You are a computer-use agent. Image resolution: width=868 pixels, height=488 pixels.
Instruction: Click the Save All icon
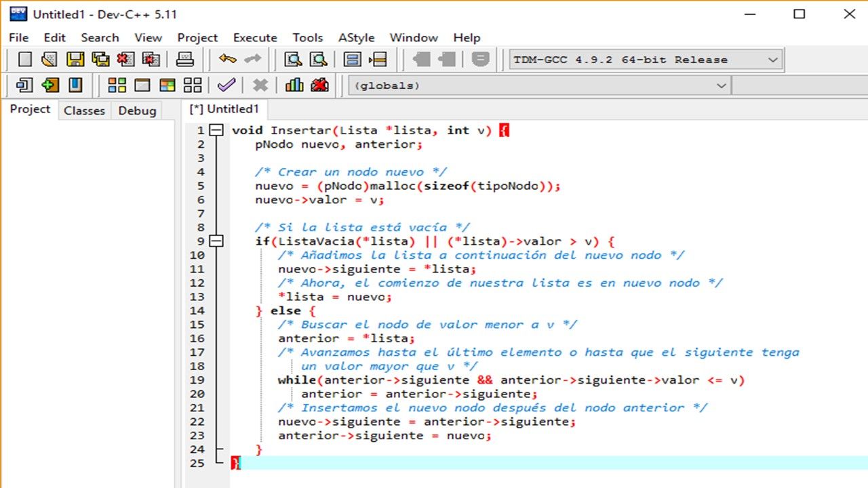pos(100,60)
